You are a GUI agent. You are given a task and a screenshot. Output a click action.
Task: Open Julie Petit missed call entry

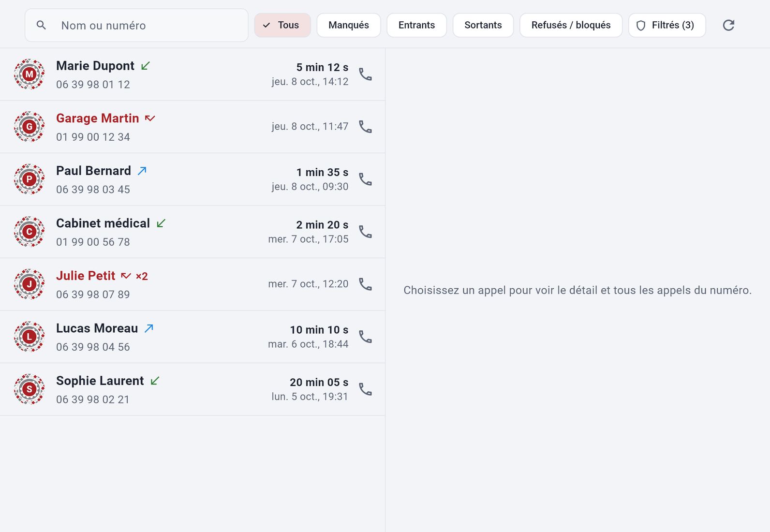pyautogui.click(x=192, y=284)
